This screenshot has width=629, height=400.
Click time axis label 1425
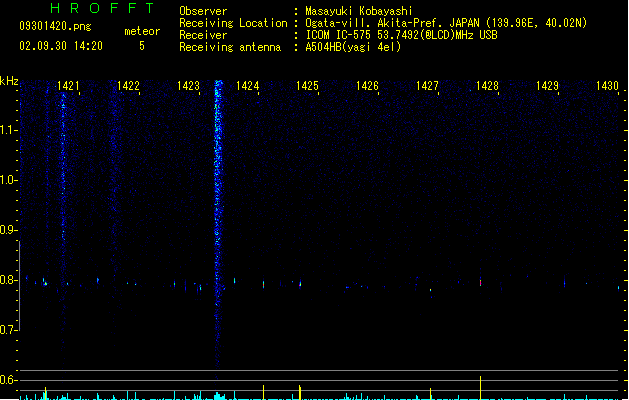point(307,86)
